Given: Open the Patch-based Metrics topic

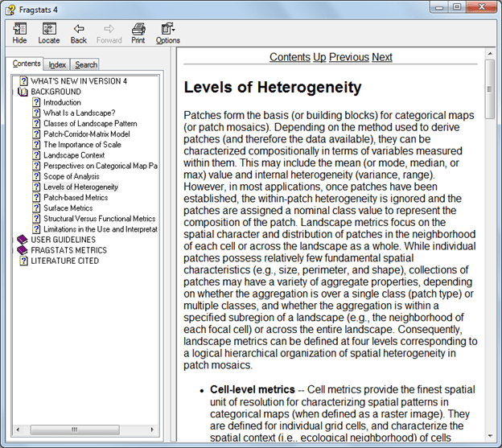Looking at the screenshot, I should [76, 197].
